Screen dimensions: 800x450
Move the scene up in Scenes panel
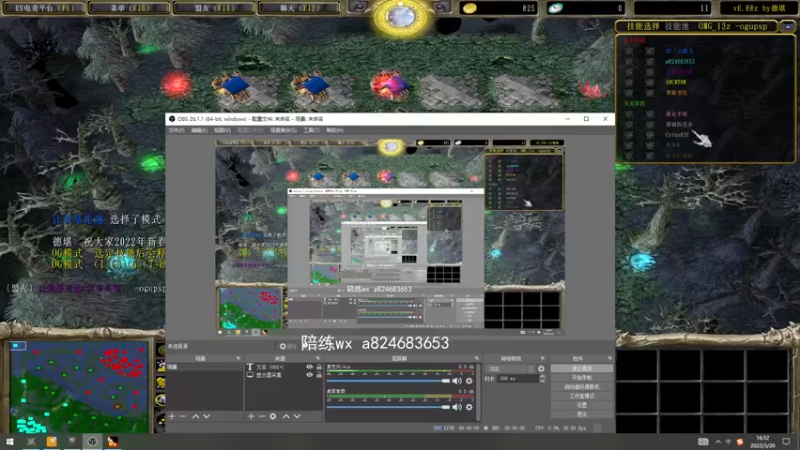195,416
